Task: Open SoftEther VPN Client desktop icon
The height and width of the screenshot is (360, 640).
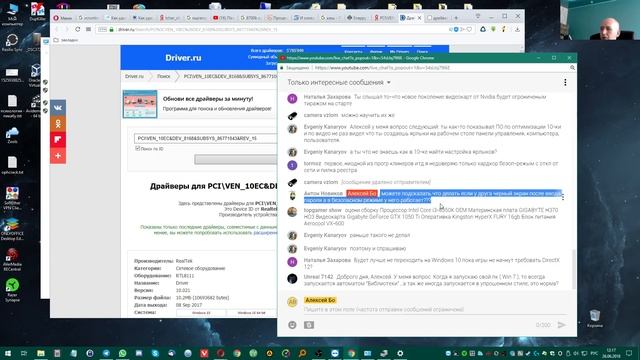Action: click(12, 198)
